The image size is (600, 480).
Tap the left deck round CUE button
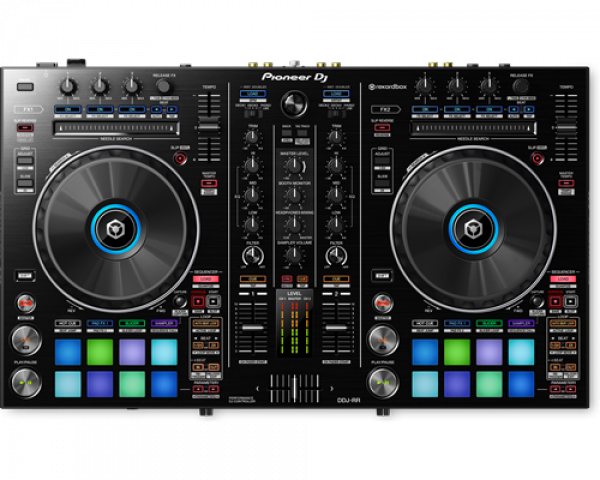[x=26, y=340]
